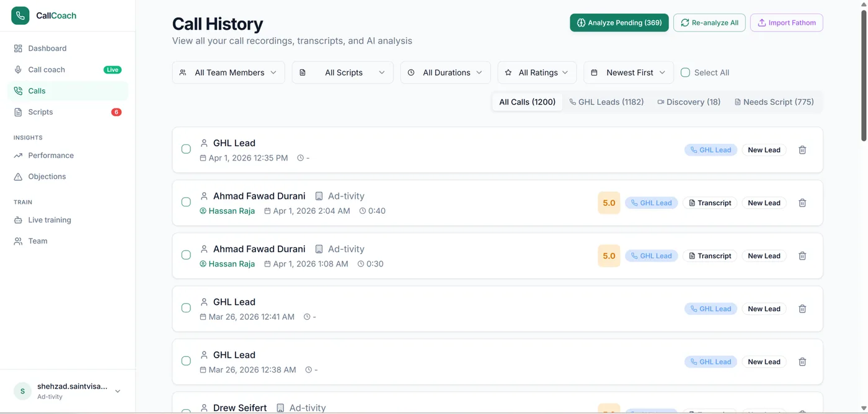
Task: Open Performance insights page
Action: click(68, 156)
